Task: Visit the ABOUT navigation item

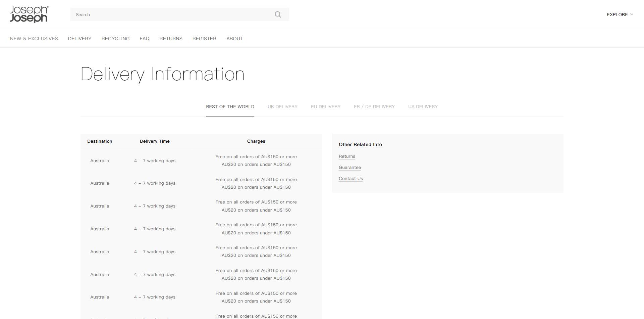Action: pyautogui.click(x=235, y=39)
